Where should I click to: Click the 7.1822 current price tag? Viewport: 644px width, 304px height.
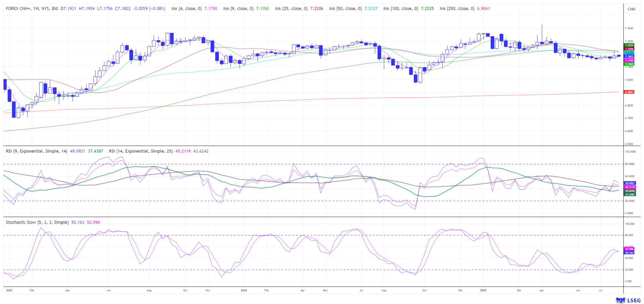[629, 57]
